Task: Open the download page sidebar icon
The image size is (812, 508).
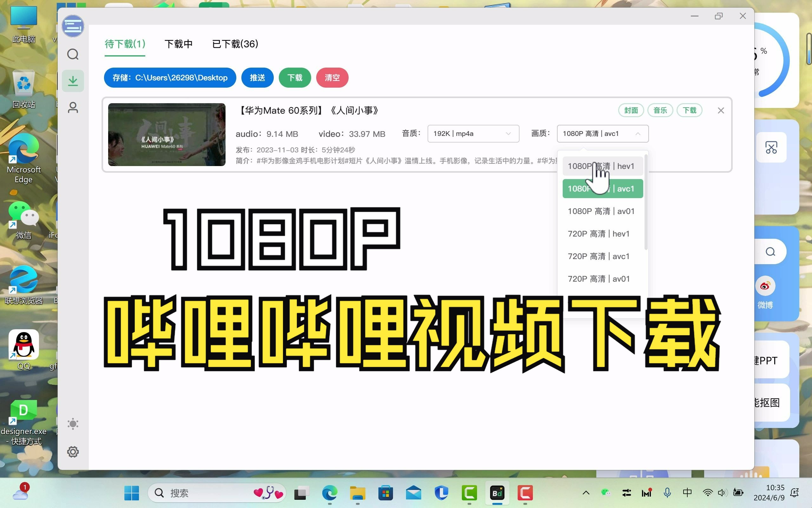Action: pyautogui.click(x=73, y=81)
